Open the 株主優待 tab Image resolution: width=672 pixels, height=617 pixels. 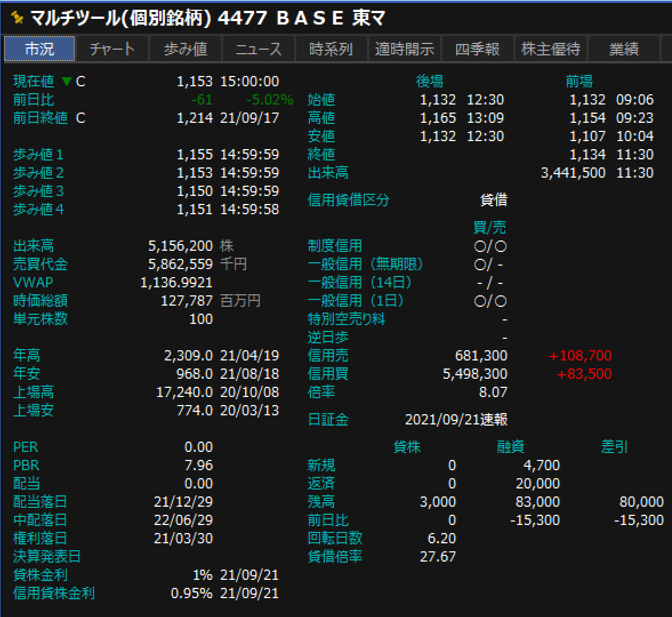[x=551, y=49]
